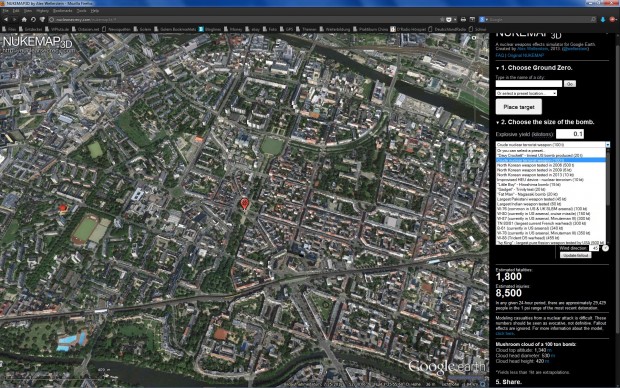Select the Davy Crockett preset
Image resolution: width=620 pixels, height=388 pixels.
pyautogui.click(x=550, y=155)
